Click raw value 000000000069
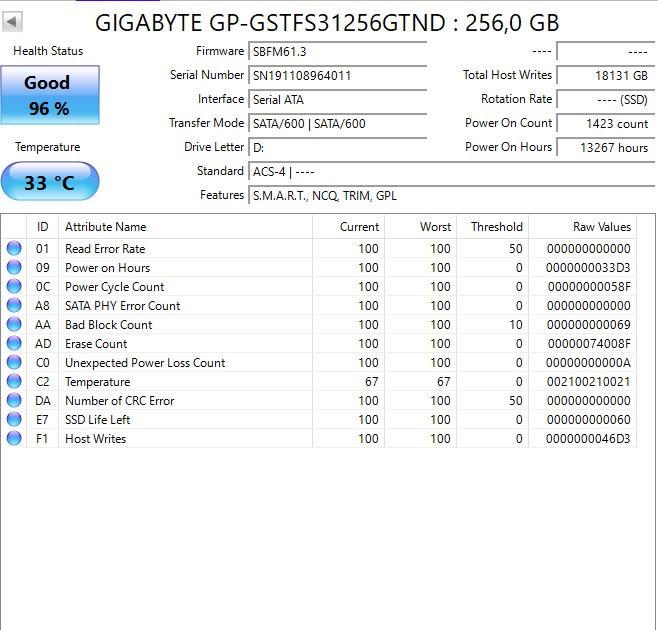 pyautogui.click(x=588, y=324)
